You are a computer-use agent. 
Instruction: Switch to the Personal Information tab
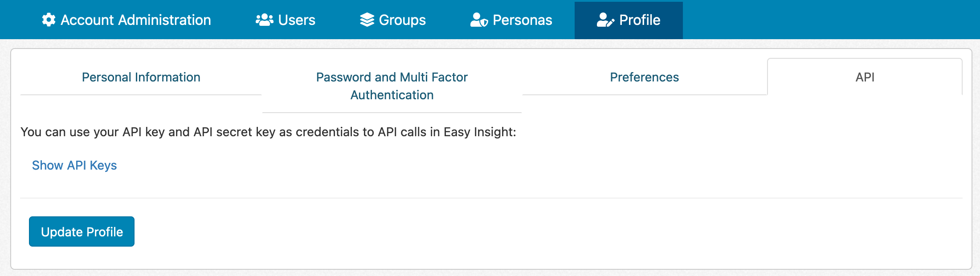141,77
